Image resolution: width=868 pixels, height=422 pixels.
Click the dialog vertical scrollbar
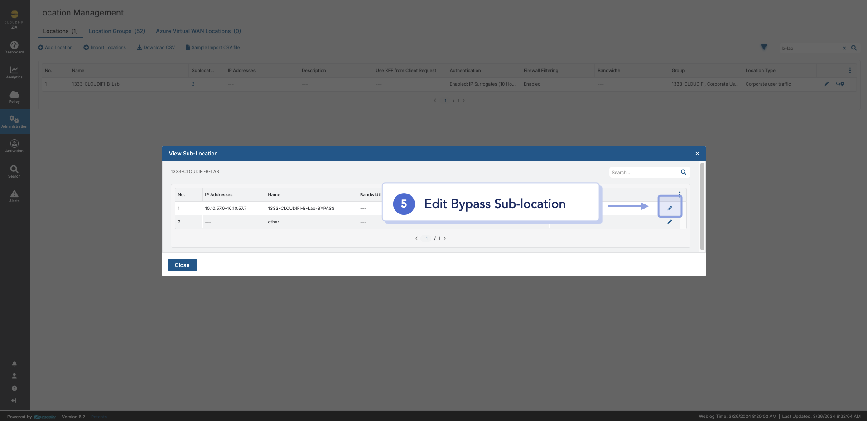click(x=702, y=206)
